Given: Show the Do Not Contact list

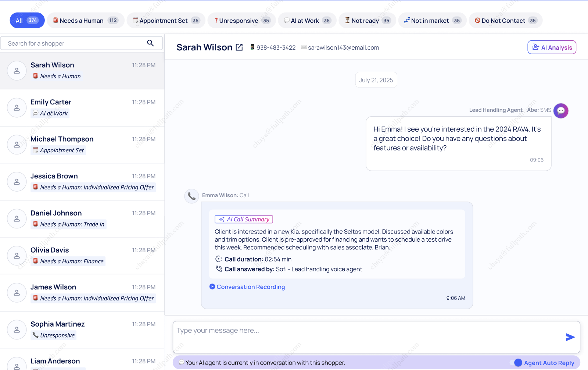Looking at the screenshot, I should 505,21.
